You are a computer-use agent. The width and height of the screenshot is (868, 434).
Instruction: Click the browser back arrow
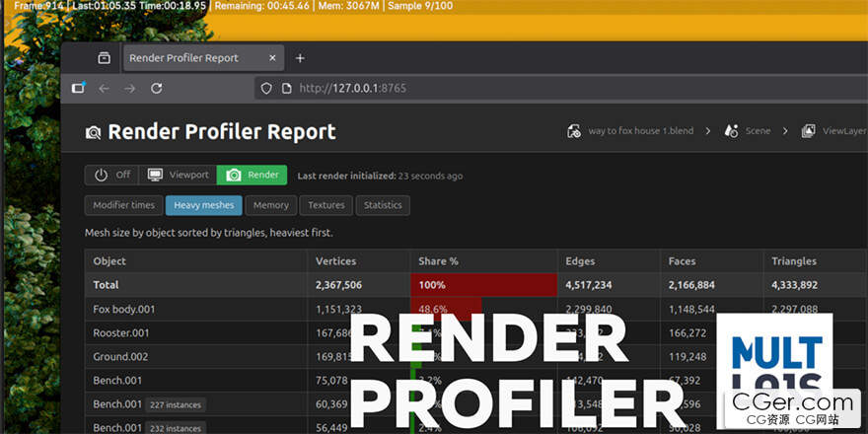coord(105,89)
